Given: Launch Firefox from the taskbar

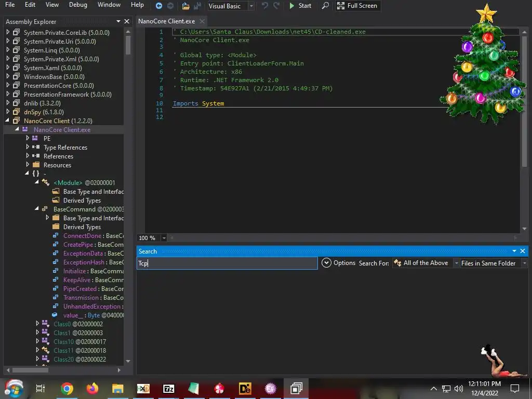Looking at the screenshot, I should tap(92, 389).
